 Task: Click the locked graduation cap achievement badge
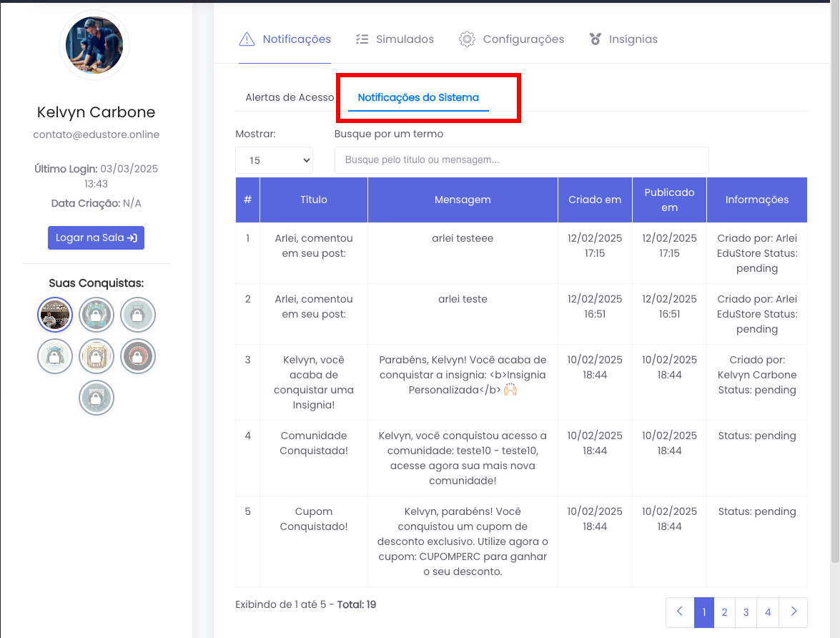click(x=55, y=356)
